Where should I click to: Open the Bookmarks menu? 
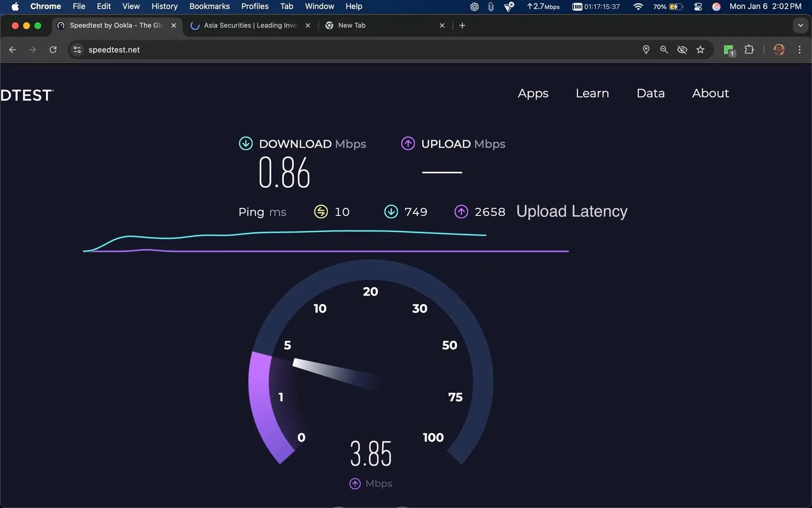click(x=209, y=6)
